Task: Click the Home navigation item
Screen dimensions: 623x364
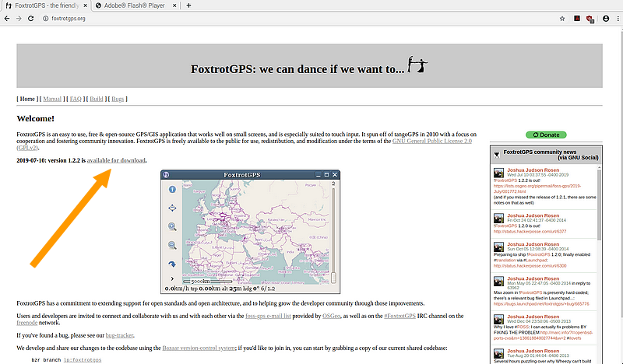Action: pos(27,99)
